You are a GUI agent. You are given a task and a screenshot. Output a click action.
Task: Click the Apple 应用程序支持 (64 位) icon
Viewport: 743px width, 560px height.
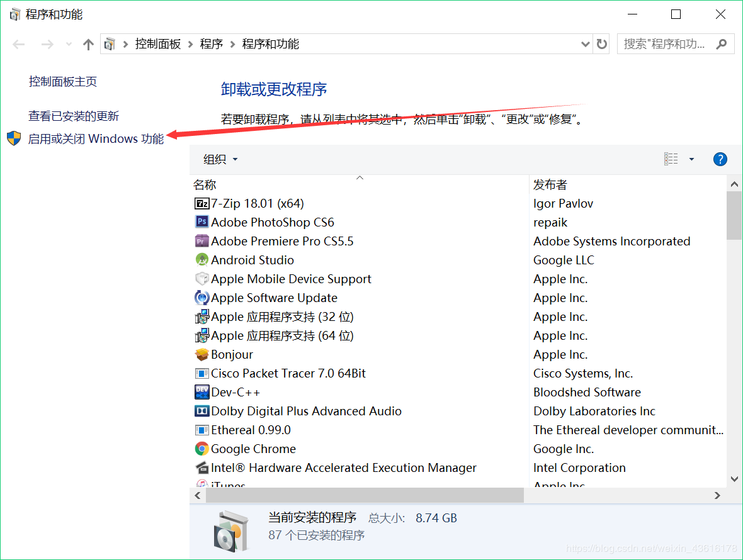point(202,335)
